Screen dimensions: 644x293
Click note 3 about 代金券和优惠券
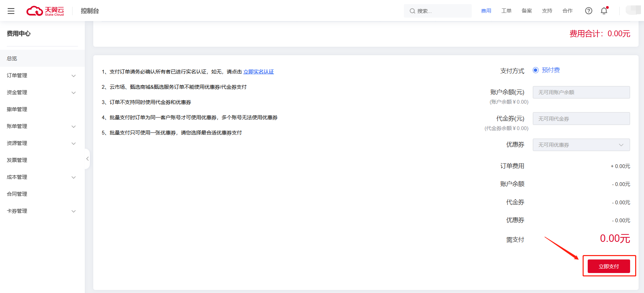[x=147, y=102]
